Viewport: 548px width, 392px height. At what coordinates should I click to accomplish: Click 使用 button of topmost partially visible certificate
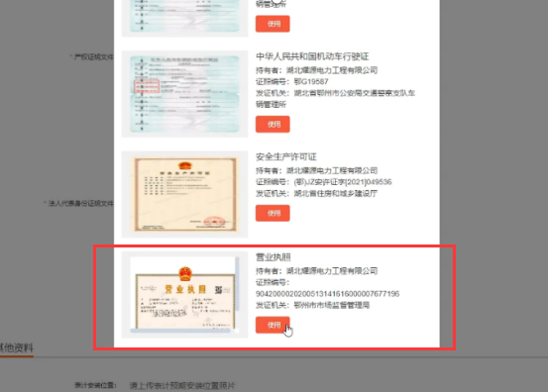[x=273, y=24]
